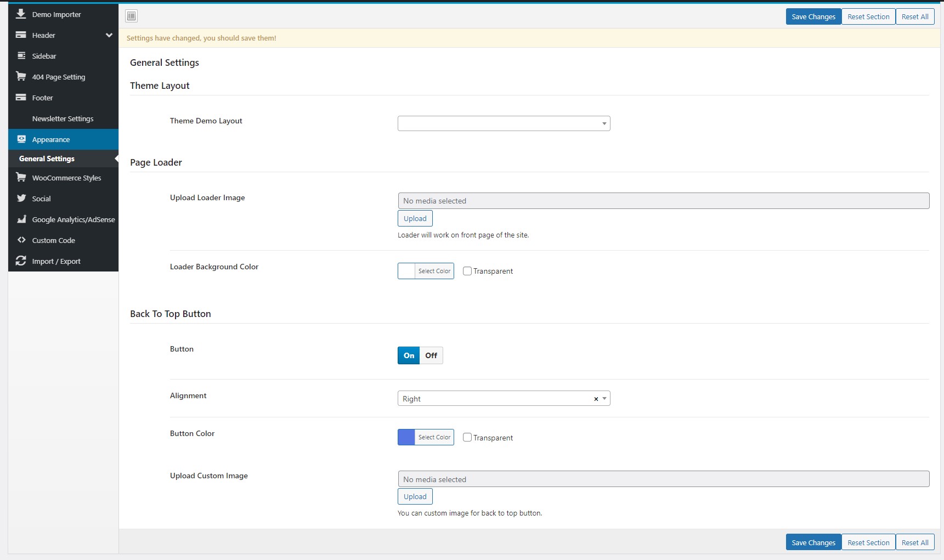
Task: Open Google Analytics/AdSense section
Action: click(64, 219)
